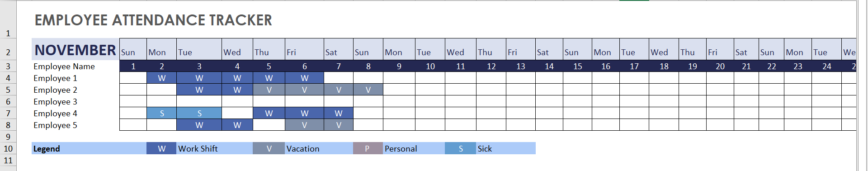Click the day 24 date header cell
This screenshot has width=868, height=171.
827,66
